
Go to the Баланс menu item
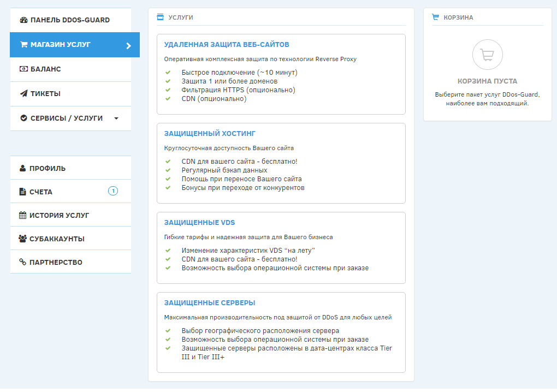coord(70,69)
